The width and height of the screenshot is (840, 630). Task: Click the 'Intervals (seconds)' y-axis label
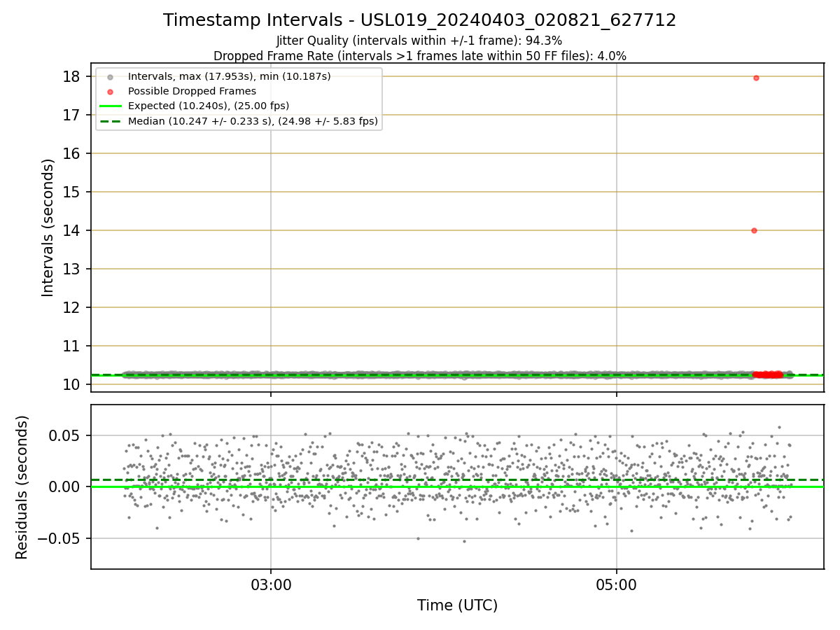click(x=48, y=227)
